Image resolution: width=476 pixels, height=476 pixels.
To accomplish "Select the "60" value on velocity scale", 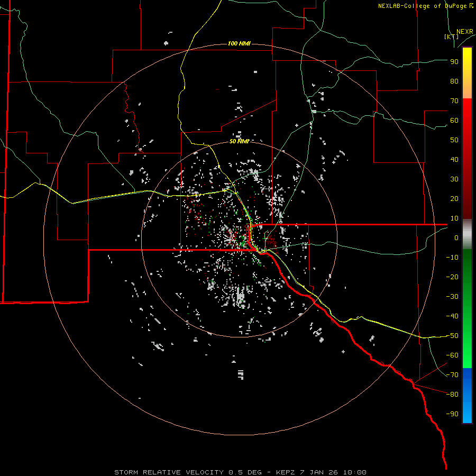I will click(454, 121).
